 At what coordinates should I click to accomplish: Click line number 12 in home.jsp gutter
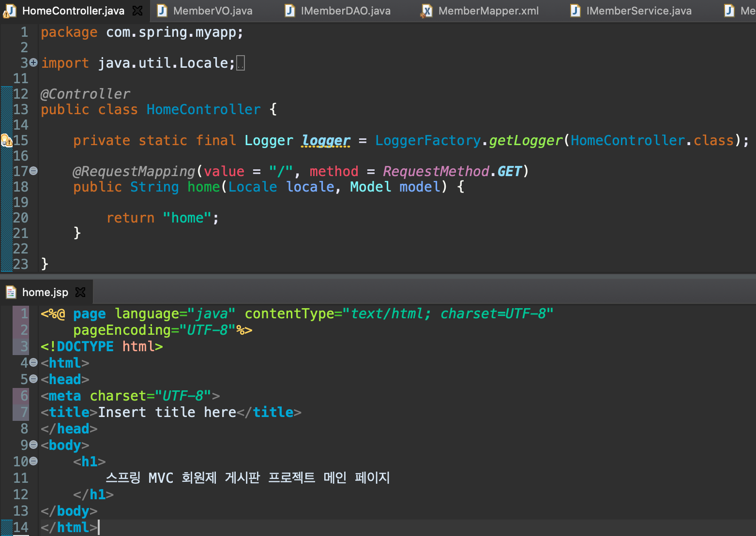[x=20, y=494]
